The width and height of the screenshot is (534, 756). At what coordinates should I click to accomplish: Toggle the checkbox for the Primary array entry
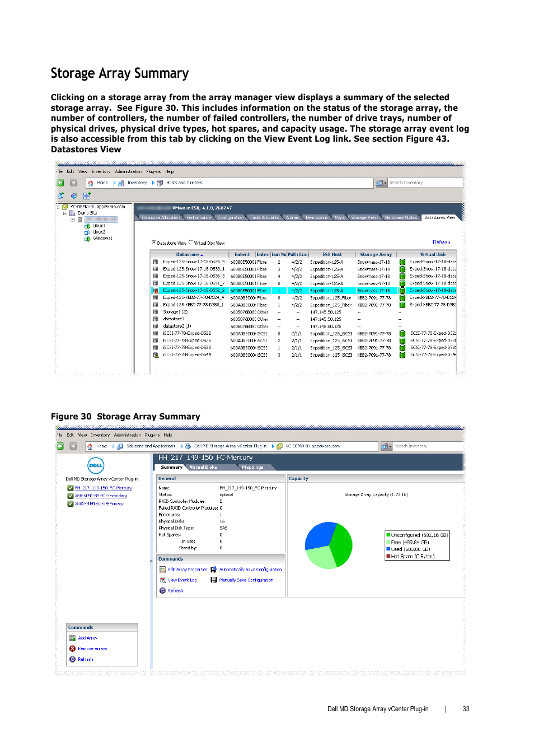[x=71, y=504]
